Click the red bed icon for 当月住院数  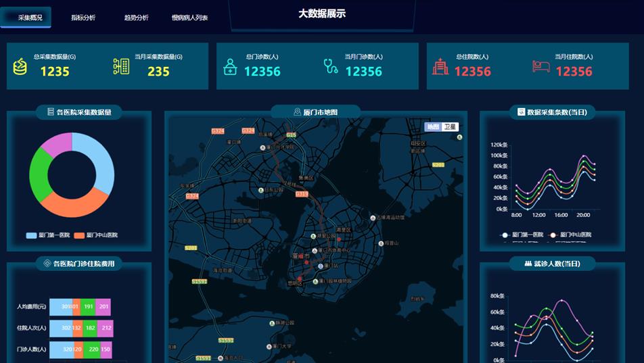coord(541,66)
